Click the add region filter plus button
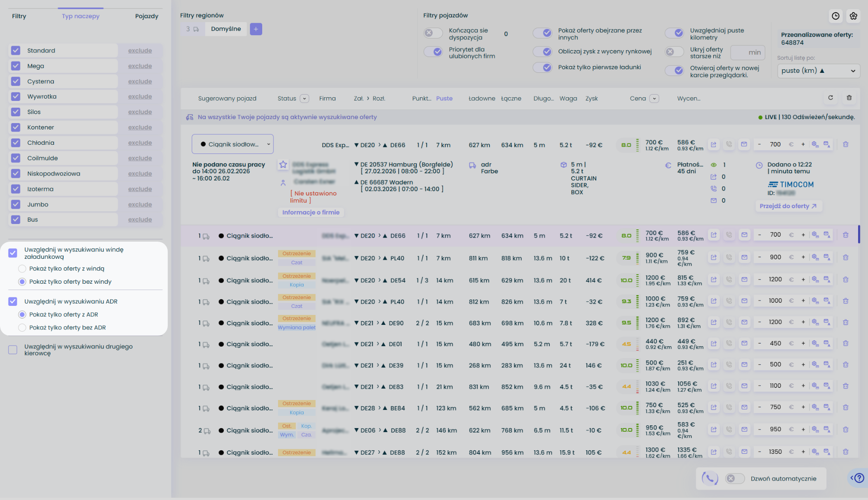This screenshot has width=868, height=500. (256, 29)
